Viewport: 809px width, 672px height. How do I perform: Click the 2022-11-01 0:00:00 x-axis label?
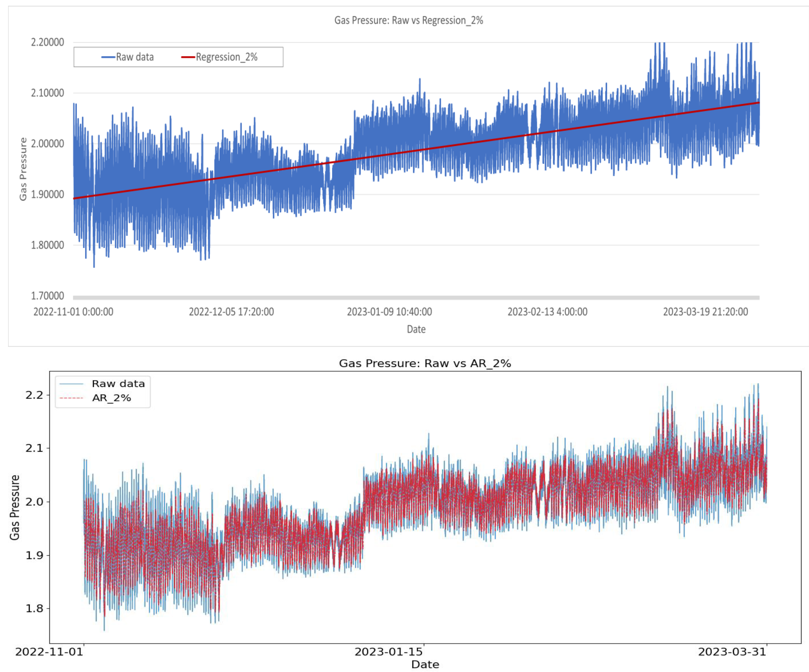point(73,312)
